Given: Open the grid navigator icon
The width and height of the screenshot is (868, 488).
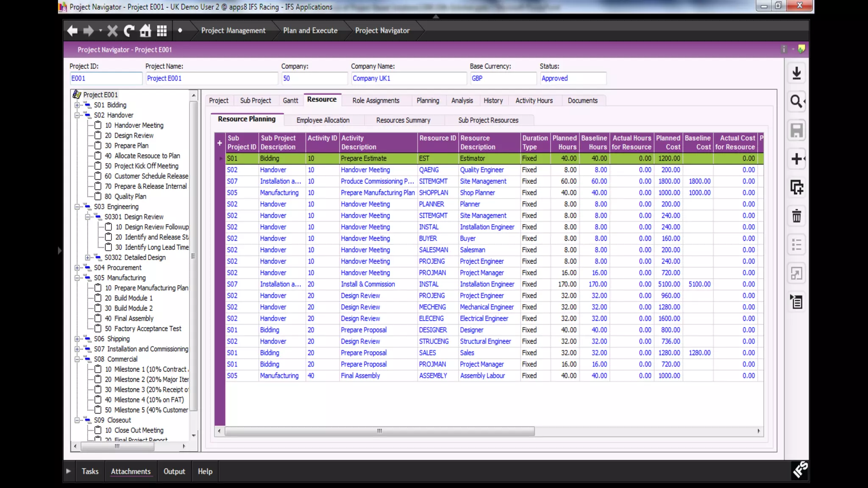Looking at the screenshot, I should [x=162, y=30].
